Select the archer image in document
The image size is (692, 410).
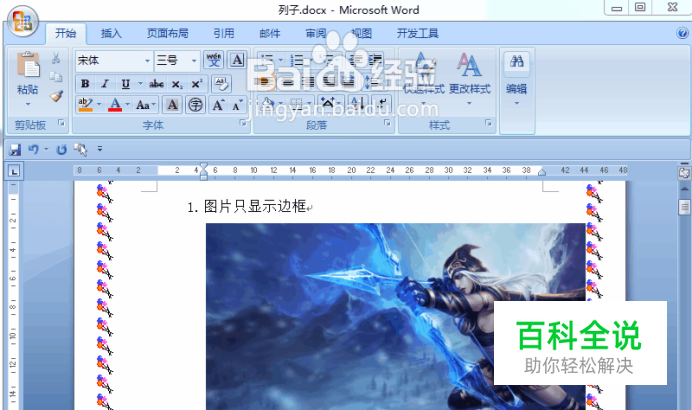click(x=395, y=316)
